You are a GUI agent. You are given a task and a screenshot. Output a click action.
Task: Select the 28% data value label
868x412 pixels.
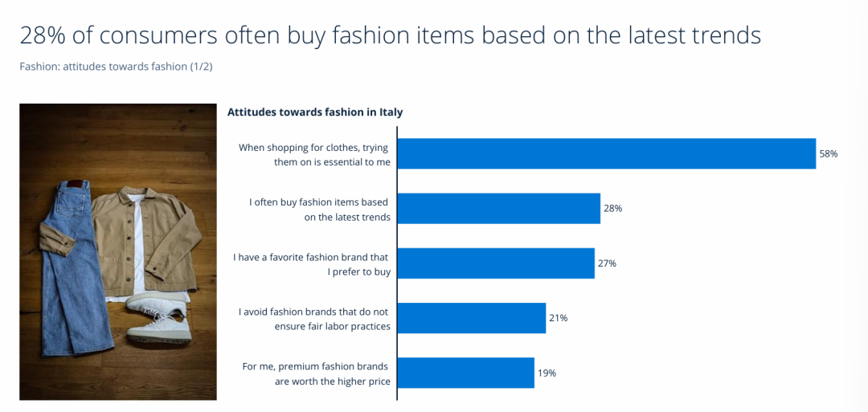613,208
